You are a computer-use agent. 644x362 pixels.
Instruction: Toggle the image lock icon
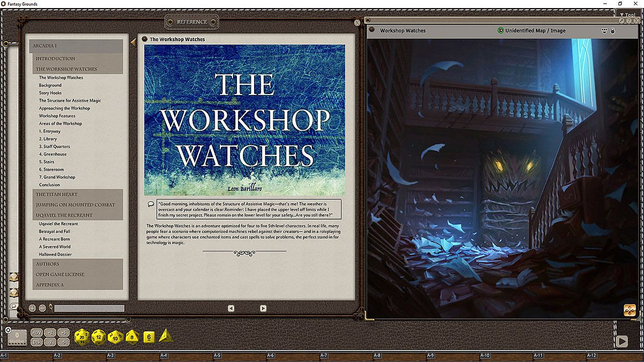612,31
